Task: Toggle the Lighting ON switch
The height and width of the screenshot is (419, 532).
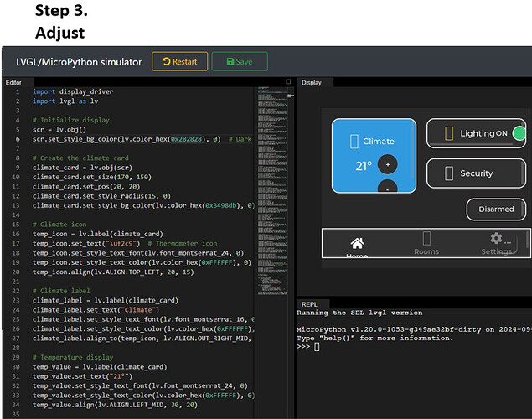Action: click(519, 133)
